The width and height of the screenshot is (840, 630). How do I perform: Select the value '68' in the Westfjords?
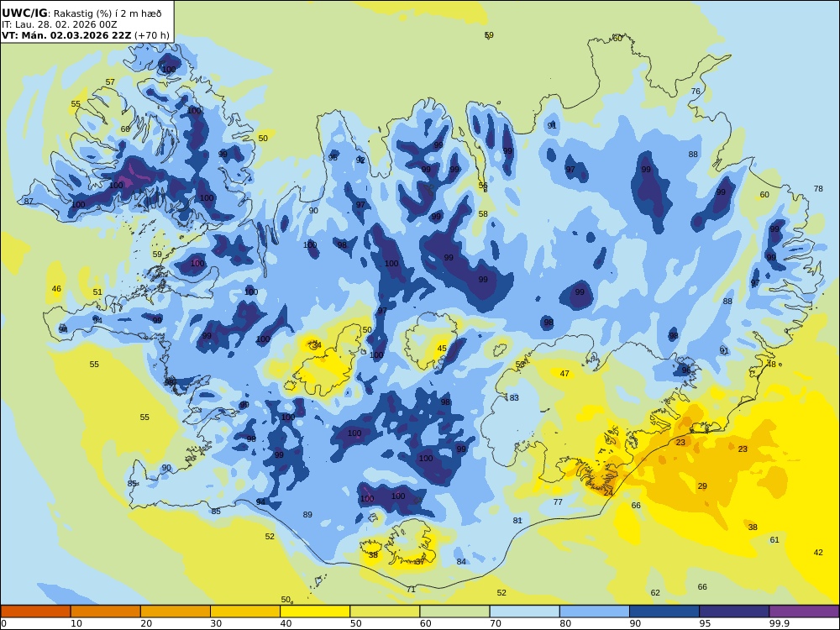click(x=125, y=129)
